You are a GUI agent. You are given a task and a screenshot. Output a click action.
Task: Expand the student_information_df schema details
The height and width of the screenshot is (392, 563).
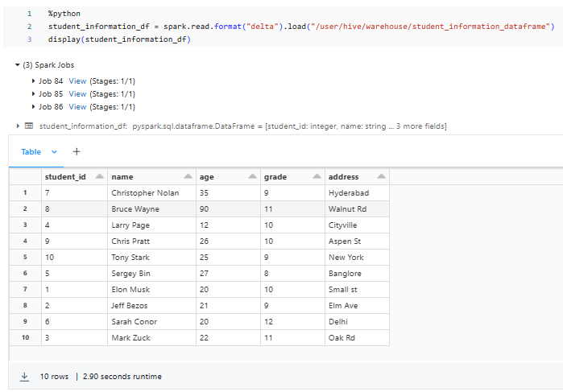point(18,126)
